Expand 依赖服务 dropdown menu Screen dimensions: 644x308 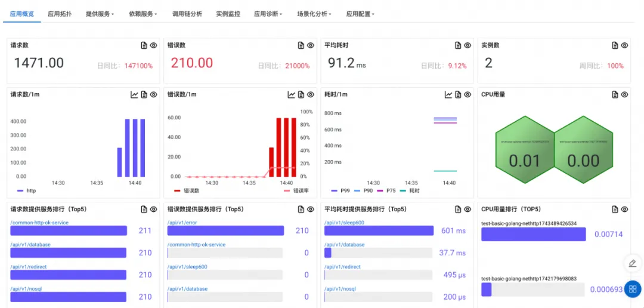(143, 14)
